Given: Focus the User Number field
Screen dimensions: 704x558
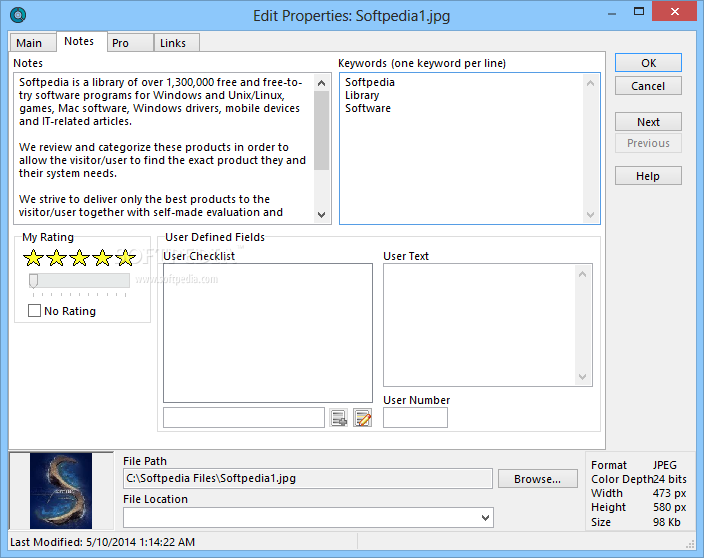Looking at the screenshot, I should pyautogui.click(x=415, y=417).
